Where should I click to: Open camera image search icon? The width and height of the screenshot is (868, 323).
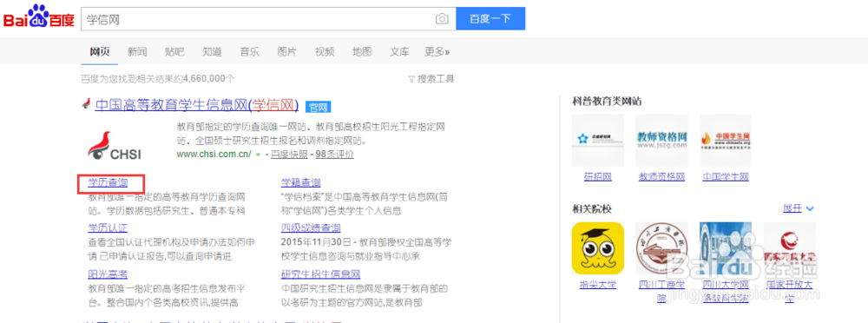tap(442, 19)
